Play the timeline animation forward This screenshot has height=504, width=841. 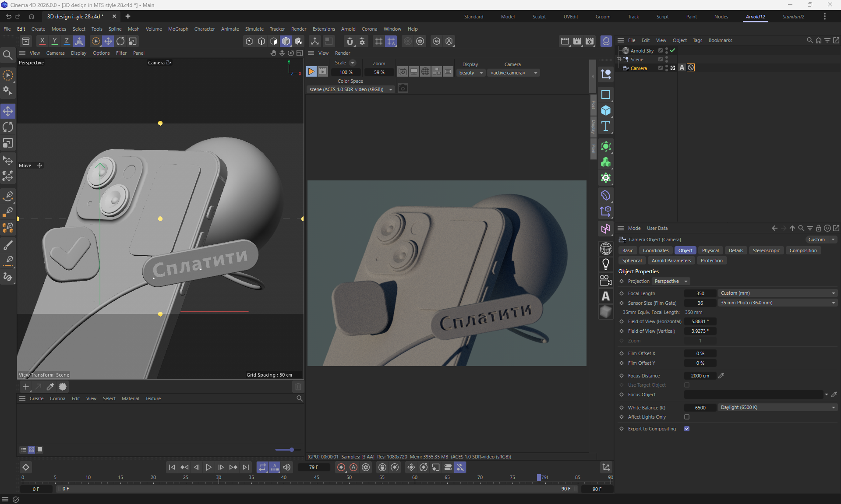click(x=208, y=467)
